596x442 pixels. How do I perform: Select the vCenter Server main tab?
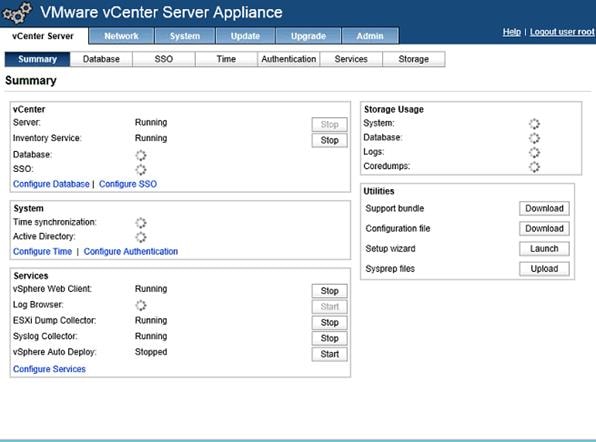(x=43, y=36)
